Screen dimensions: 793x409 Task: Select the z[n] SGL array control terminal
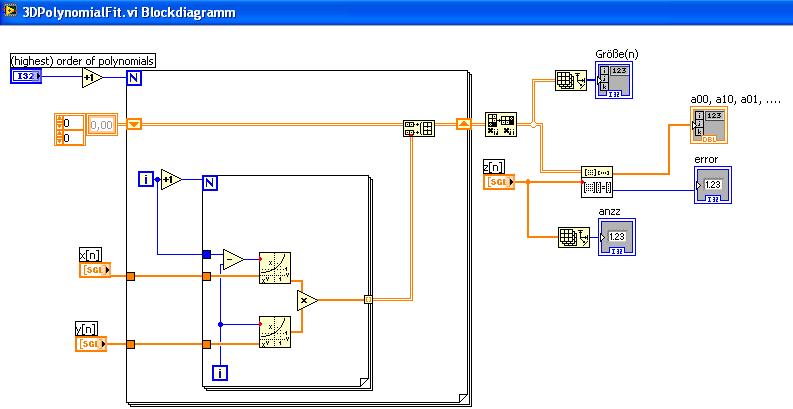click(x=499, y=182)
